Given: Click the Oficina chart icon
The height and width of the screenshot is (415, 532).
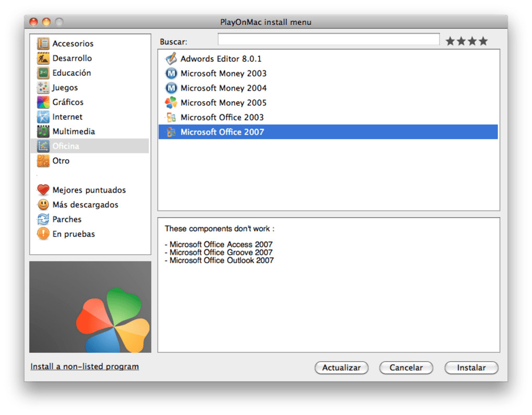Looking at the screenshot, I should (43, 146).
